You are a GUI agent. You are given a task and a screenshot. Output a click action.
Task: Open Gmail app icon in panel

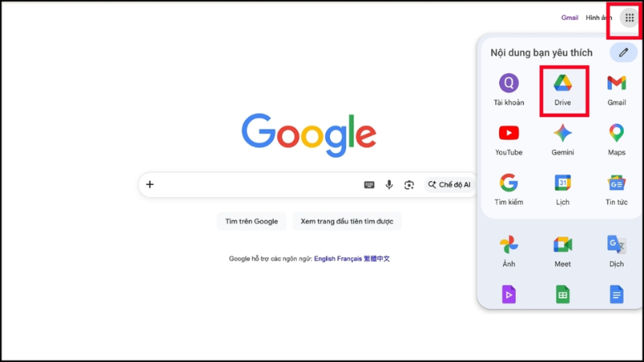616,91
